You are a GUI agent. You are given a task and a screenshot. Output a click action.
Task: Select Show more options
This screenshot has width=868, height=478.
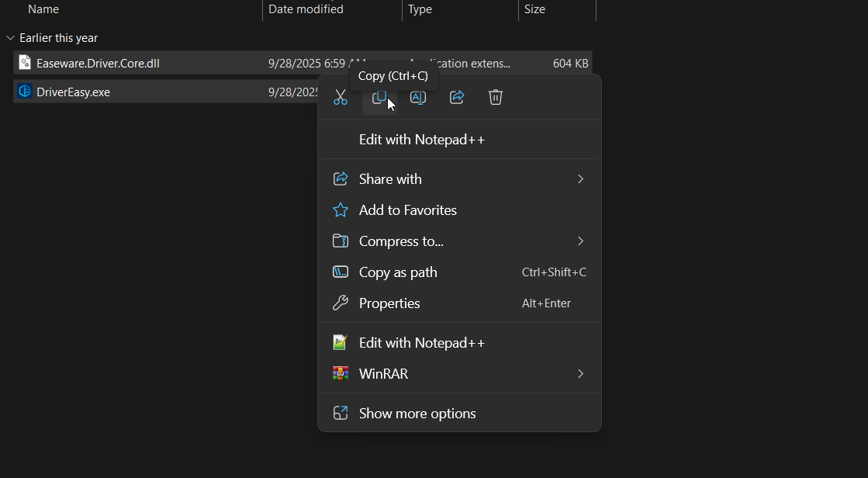[x=459, y=413]
